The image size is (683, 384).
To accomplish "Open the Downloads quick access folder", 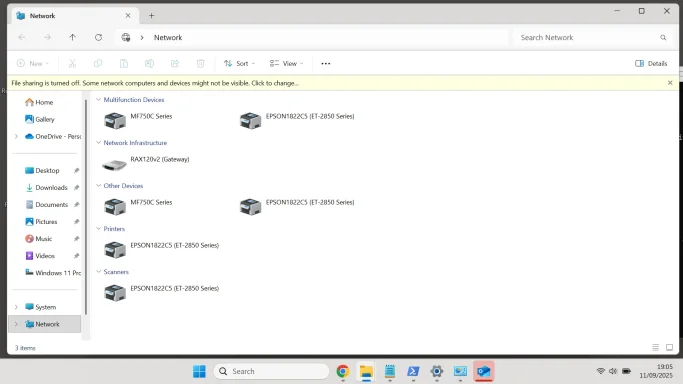I will coord(47,188).
